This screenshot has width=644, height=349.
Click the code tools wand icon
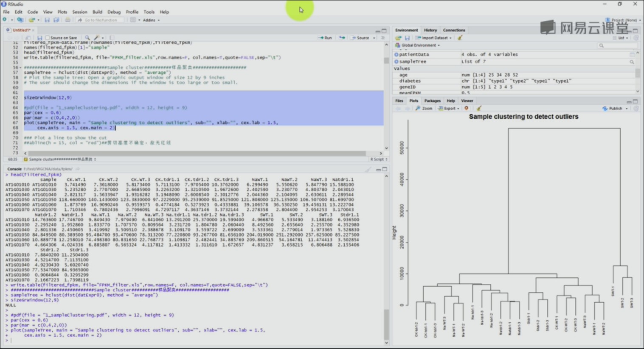[x=97, y=38]
